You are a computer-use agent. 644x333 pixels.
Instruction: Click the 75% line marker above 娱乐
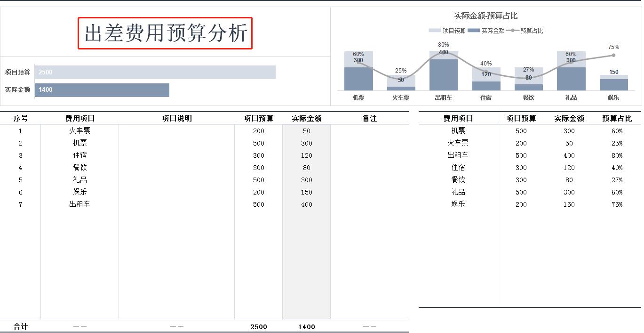(x=613, y=55)
